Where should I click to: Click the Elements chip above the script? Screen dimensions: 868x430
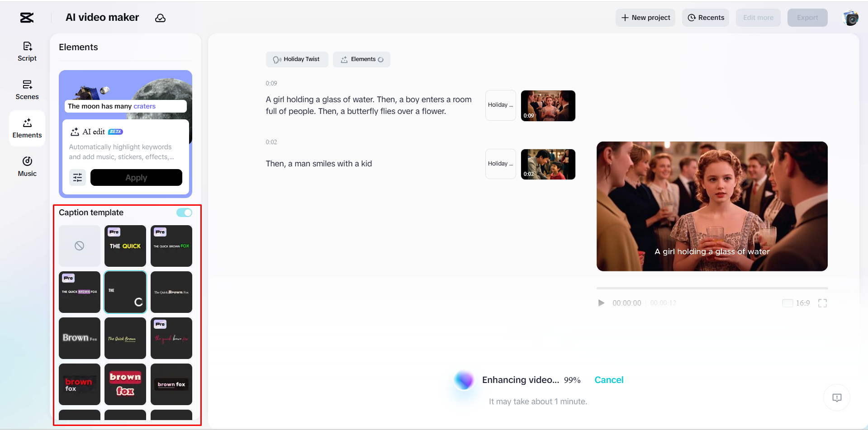(x=361, y=59)
